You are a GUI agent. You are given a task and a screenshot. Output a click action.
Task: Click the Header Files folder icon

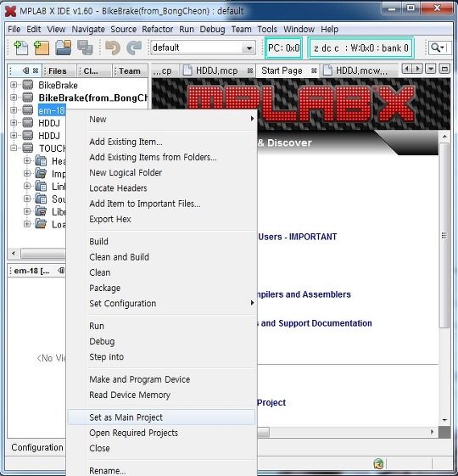point(41,160)
